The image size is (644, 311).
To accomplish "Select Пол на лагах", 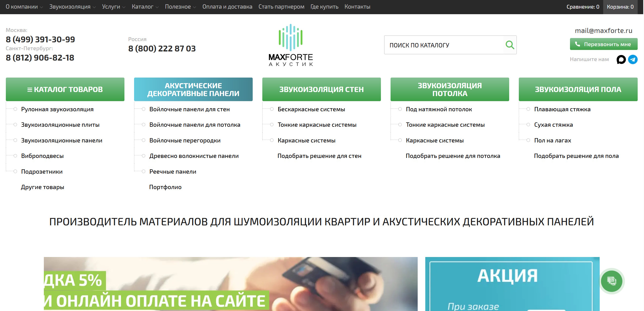I will click(553, 140).
